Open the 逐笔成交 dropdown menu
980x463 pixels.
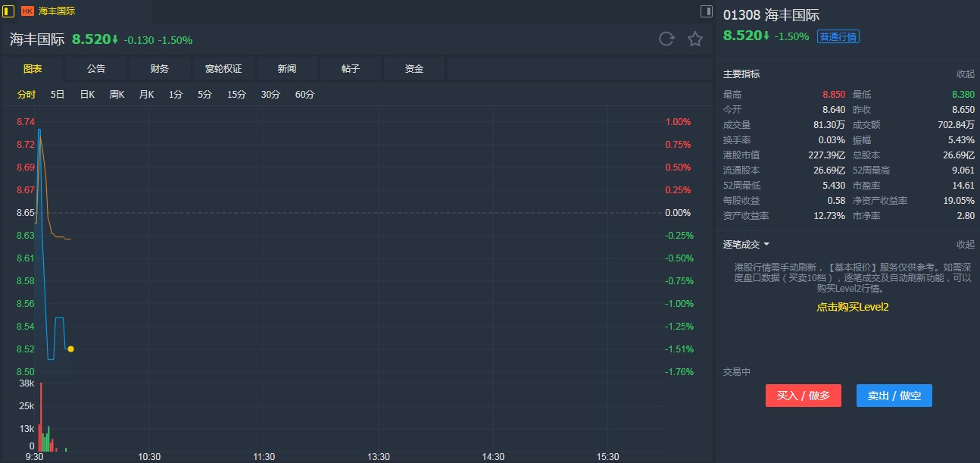(x=747, y=245)
